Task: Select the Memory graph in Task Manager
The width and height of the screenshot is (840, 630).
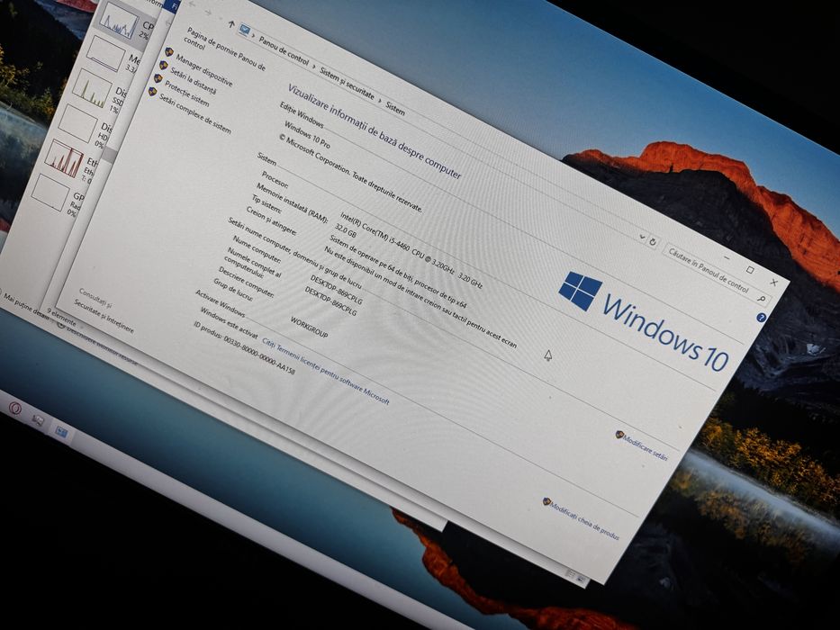Action: pos(104,54)
